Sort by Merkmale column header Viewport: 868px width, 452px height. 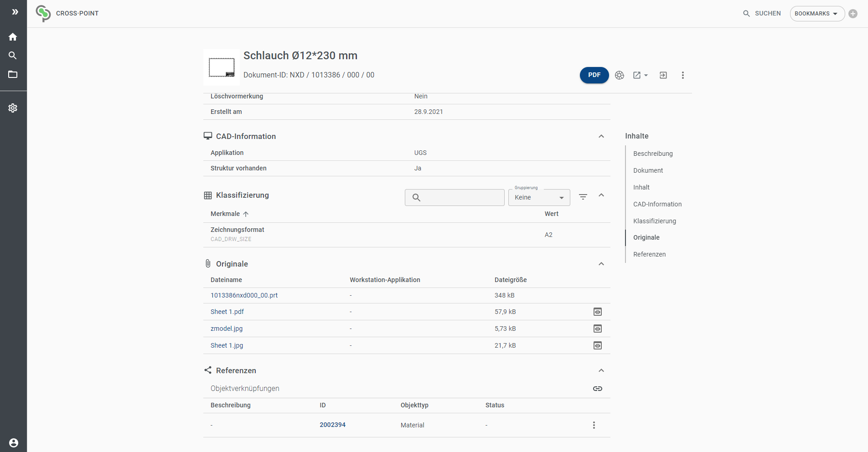(x=229, y=214)
